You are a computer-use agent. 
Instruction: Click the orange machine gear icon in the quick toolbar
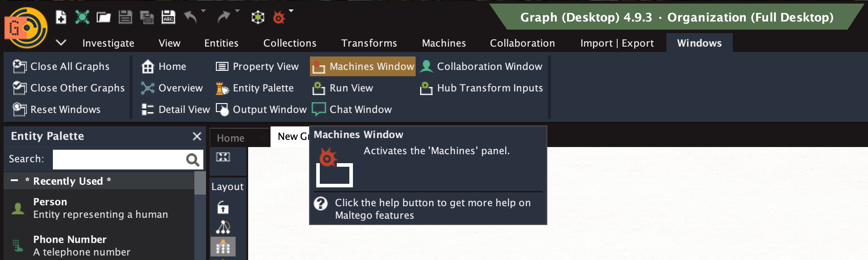pyautogui.click(x=279, y=17)
